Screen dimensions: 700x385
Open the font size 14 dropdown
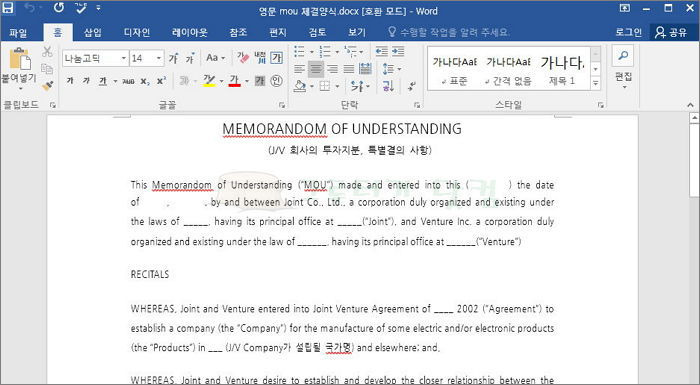click(158, 58)
